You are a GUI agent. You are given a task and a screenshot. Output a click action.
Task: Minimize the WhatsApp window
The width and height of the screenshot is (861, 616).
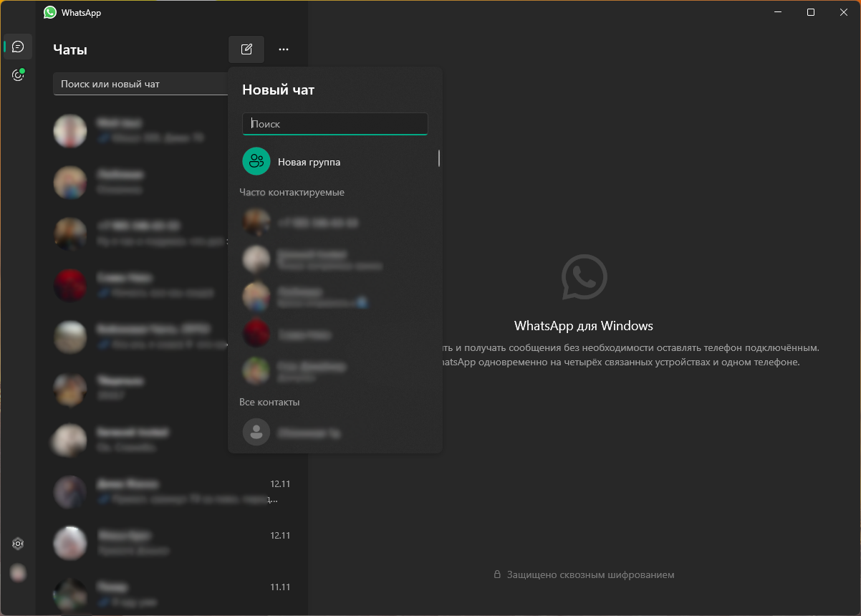click(x=777, y=12)
